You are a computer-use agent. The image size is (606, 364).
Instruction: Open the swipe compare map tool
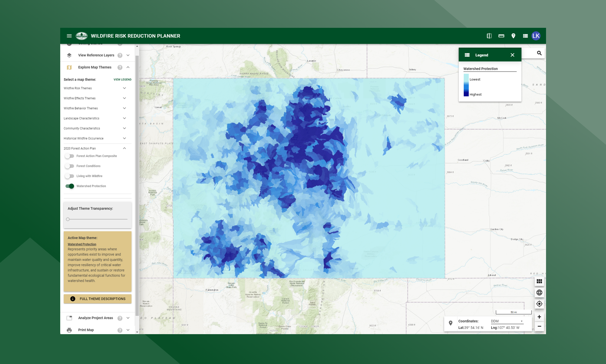(x=489, y=36)
